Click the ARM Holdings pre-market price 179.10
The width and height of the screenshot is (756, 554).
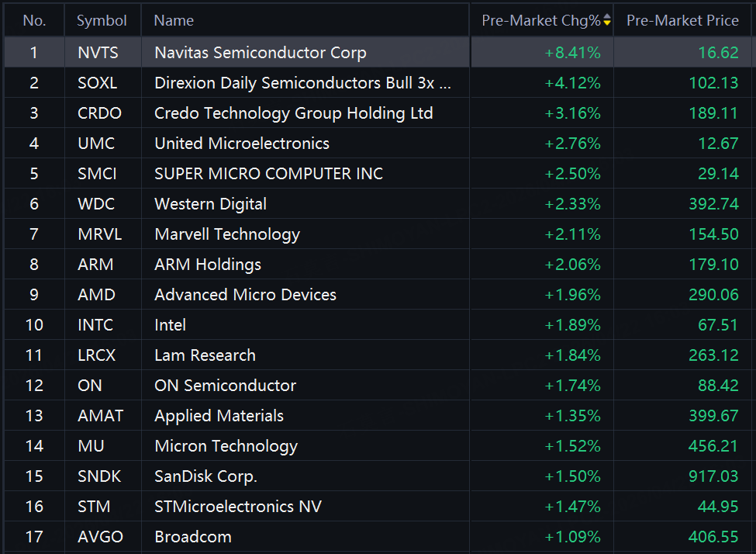[x=713, y=265]
